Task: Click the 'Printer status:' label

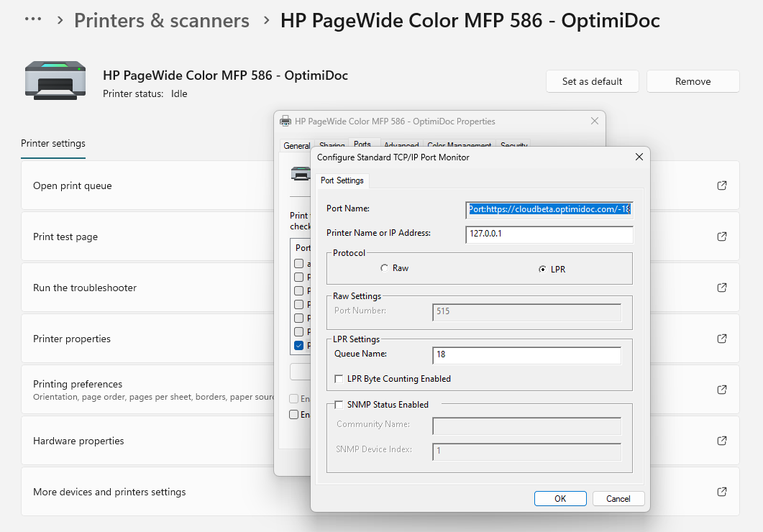Action: pyautogui.click(x=133, y=94)
